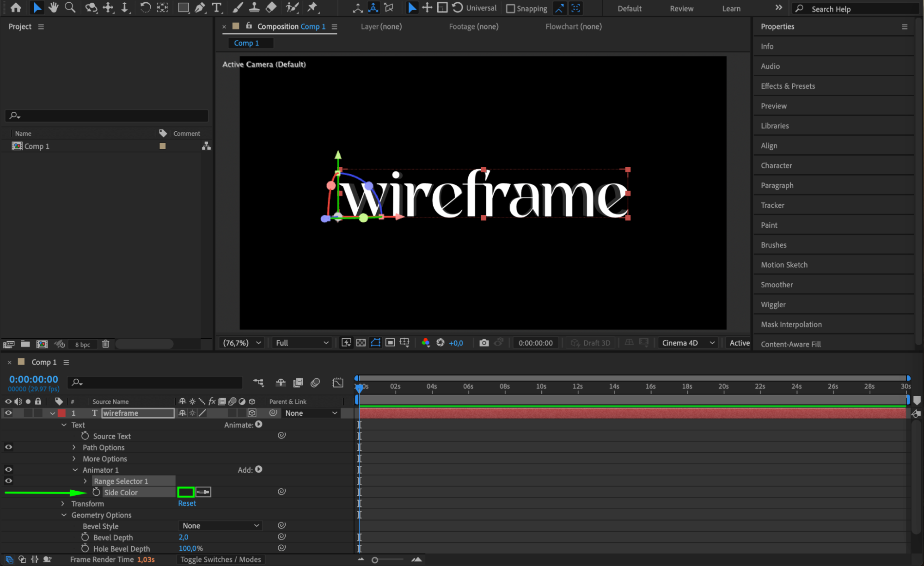The image size is (924, 566).
Task: Click the green Side Color swatch
Action: point(185,492)
